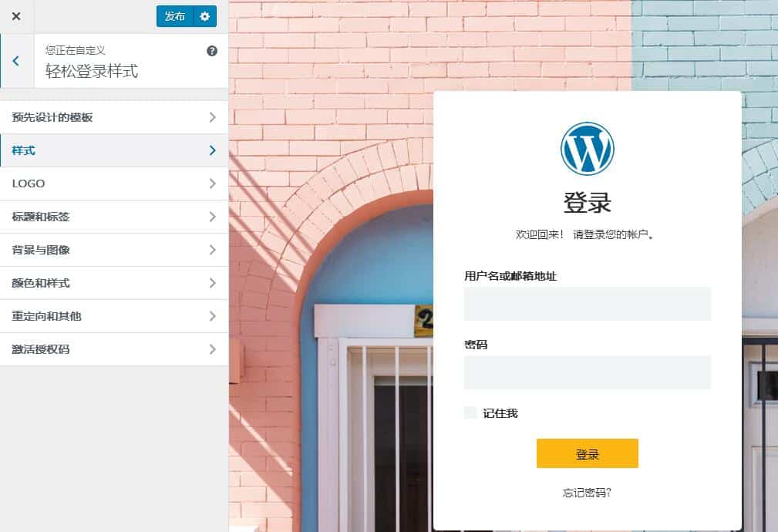Open the 激活授权码 section
778x532 pixels.
click(x=114, y=349)
